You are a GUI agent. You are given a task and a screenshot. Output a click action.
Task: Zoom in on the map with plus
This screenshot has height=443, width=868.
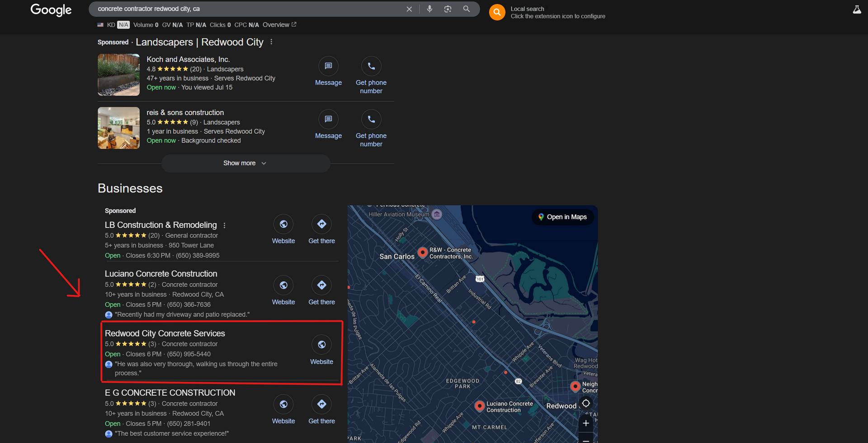[x=586, y=423]
